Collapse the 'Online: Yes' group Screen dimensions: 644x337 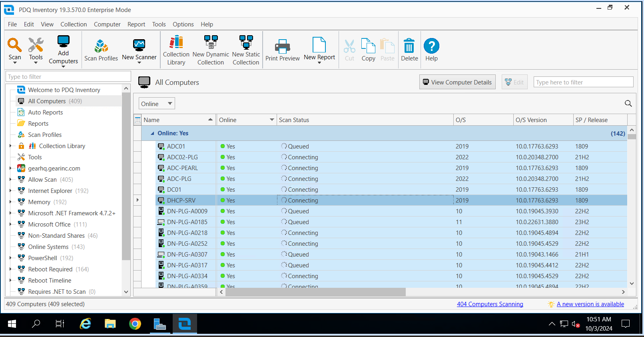(x=152, y=133)
